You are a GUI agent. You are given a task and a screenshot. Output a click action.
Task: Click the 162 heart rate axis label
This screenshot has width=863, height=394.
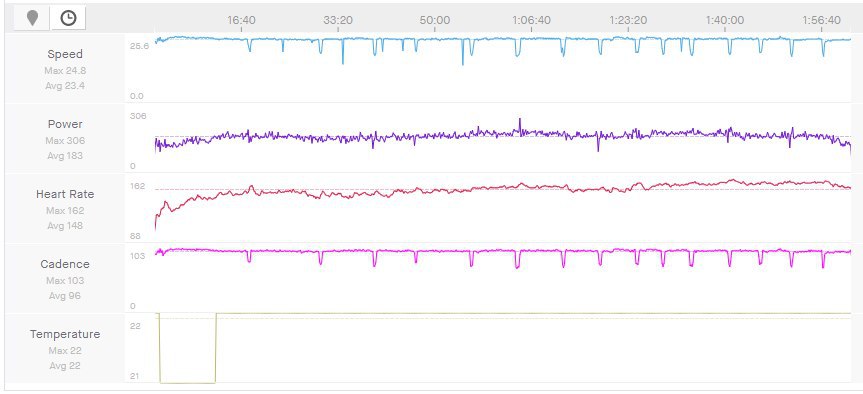pos(138,186)
